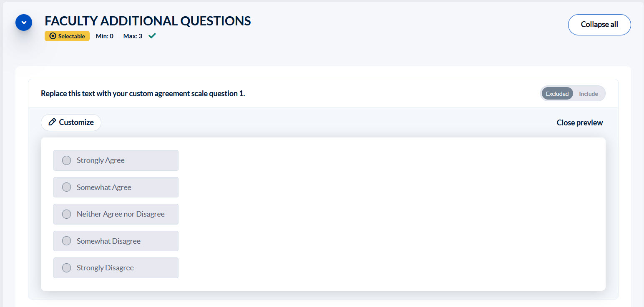
Task: Select the Neither Agree nor Disagree radio button
Action: [66, 214]
